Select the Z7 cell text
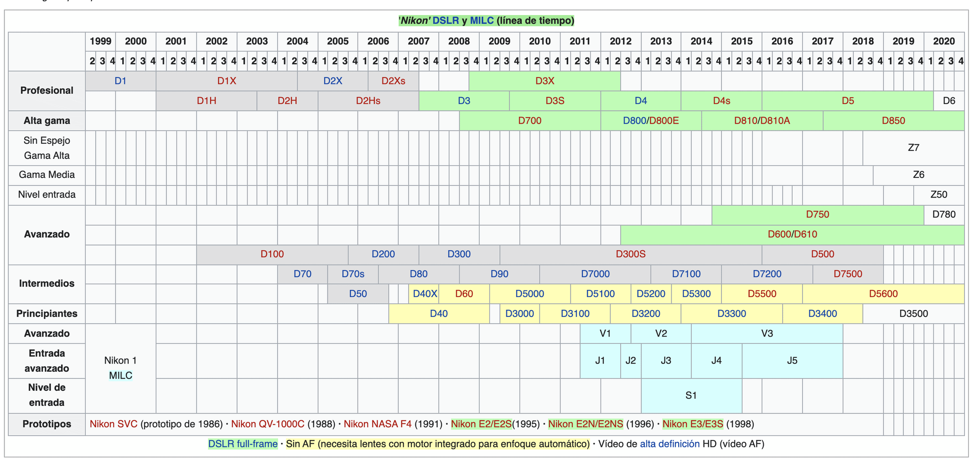 pyautogui.click(x=913, y=148)
